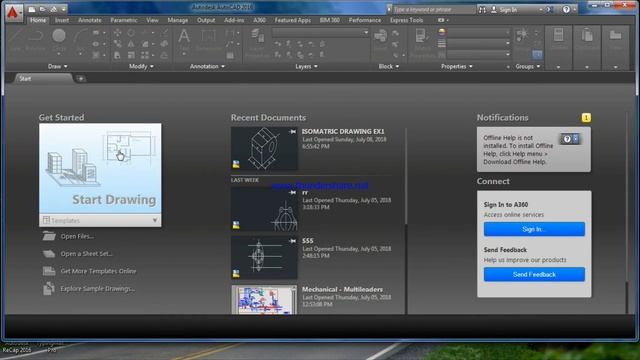Click the New file icon in quick access toolbar
640x360 pixels.
[x=32, y=9]
